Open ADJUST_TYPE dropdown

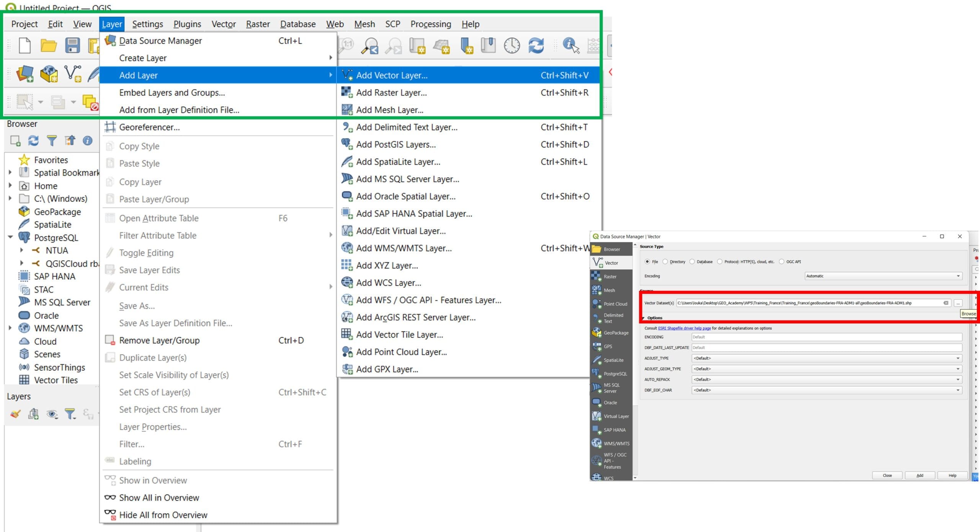(x=827, y=359)
